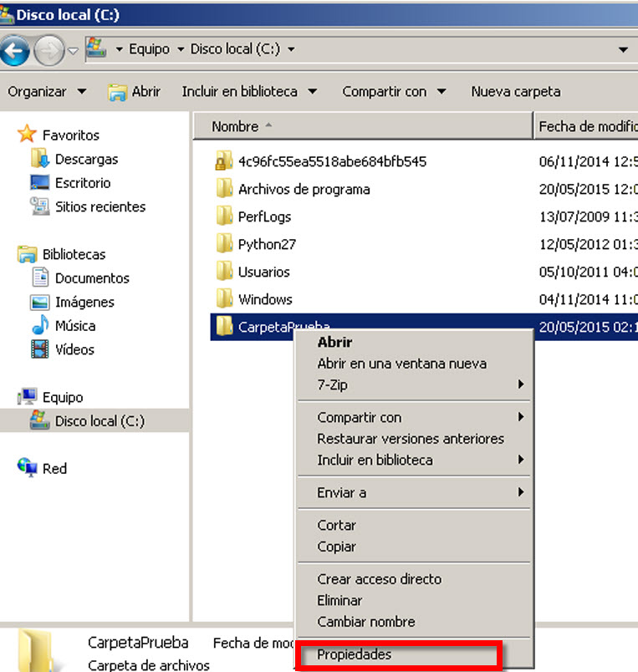Select Cambiar nombre from context menu
638x672 pixels.
pyautogui.click(x=366, y=622)
